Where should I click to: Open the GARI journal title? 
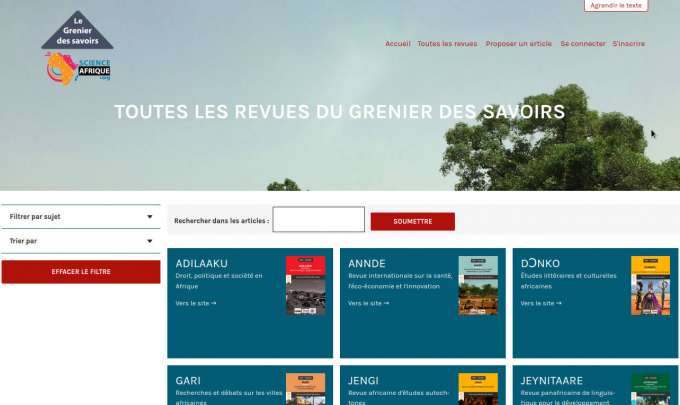pos(188,381)
